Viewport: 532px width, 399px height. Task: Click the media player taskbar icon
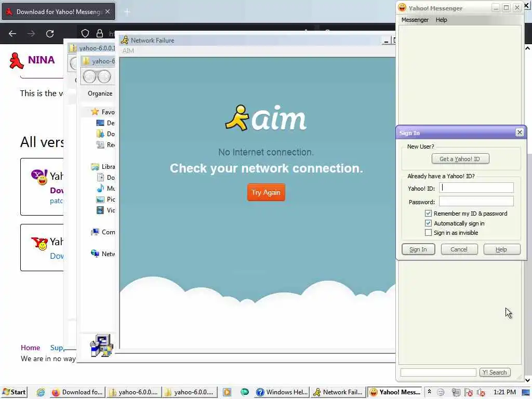pos(227,392)
